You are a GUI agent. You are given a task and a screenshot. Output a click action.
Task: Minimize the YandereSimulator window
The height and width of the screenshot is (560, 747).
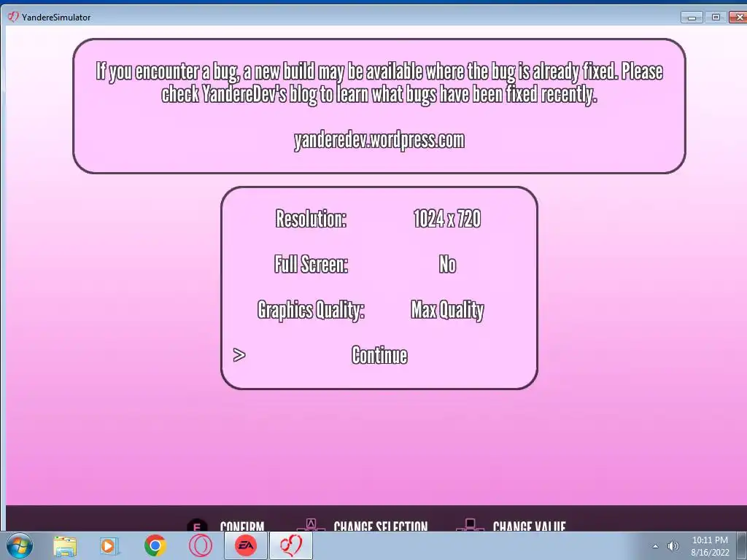pyautogui.click(x=692, y=17)
